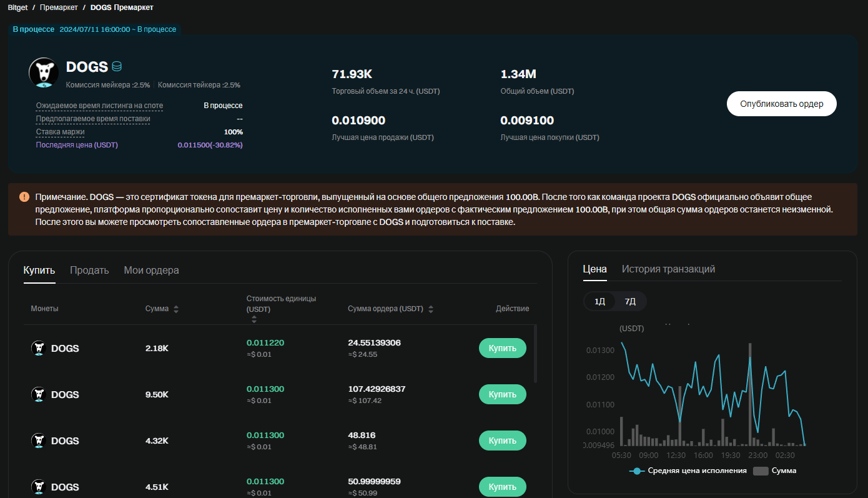
Task: Click DOGS coin icon in the 4.32K row
Action: 39,441
